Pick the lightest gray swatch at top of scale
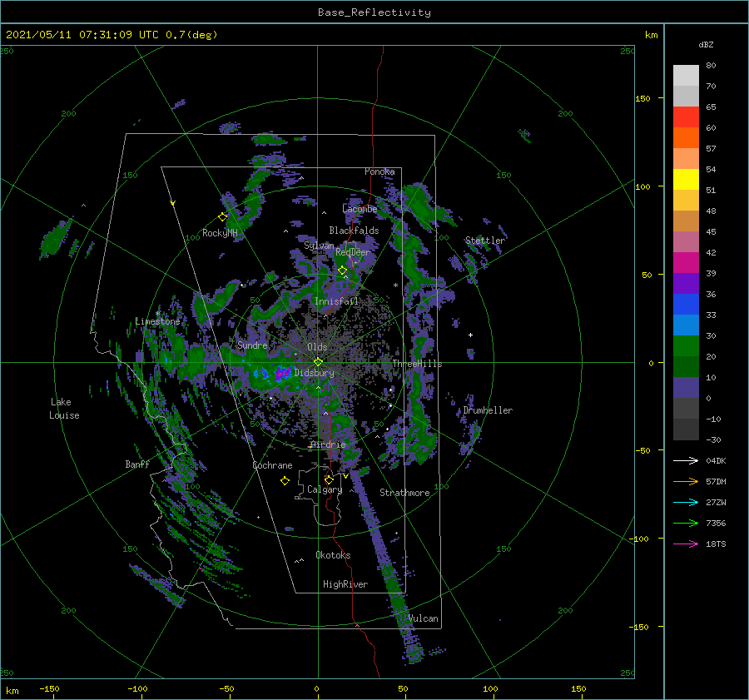 click(x=686, y=76)
